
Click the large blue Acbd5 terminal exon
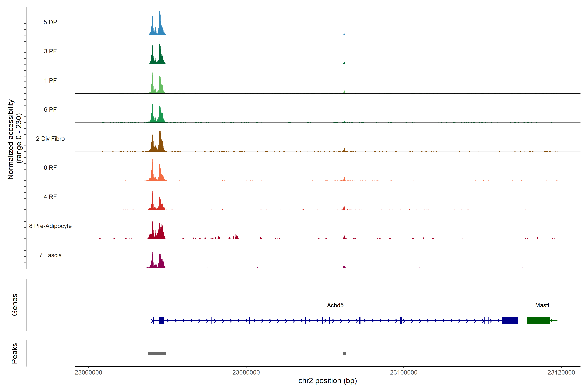point(510,320)
